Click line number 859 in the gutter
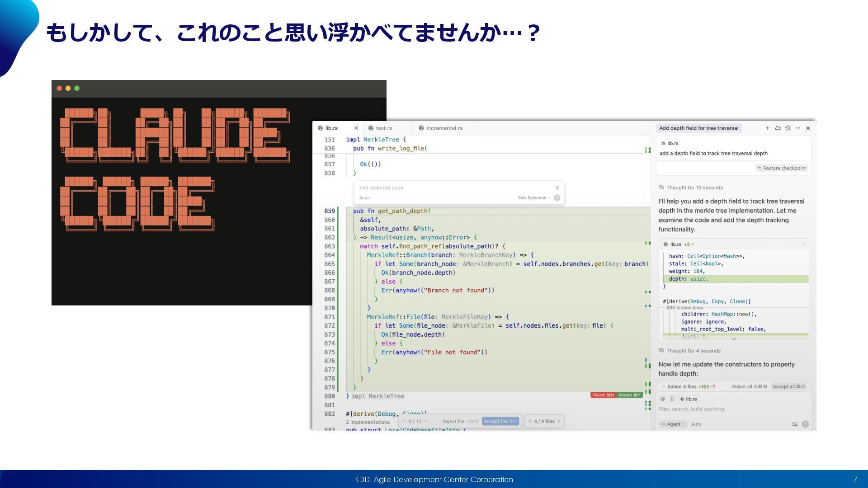 coord(330,211)
